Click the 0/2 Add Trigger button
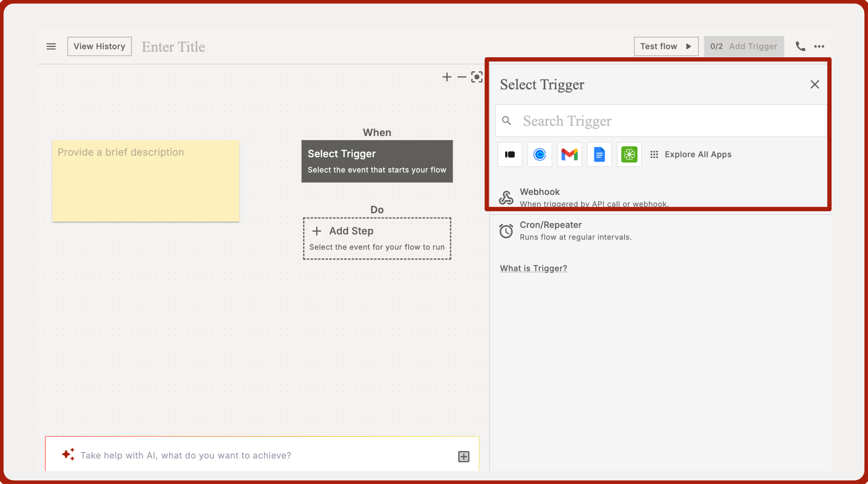The width and height of the screenshot is (868, 484). (744, 46)
